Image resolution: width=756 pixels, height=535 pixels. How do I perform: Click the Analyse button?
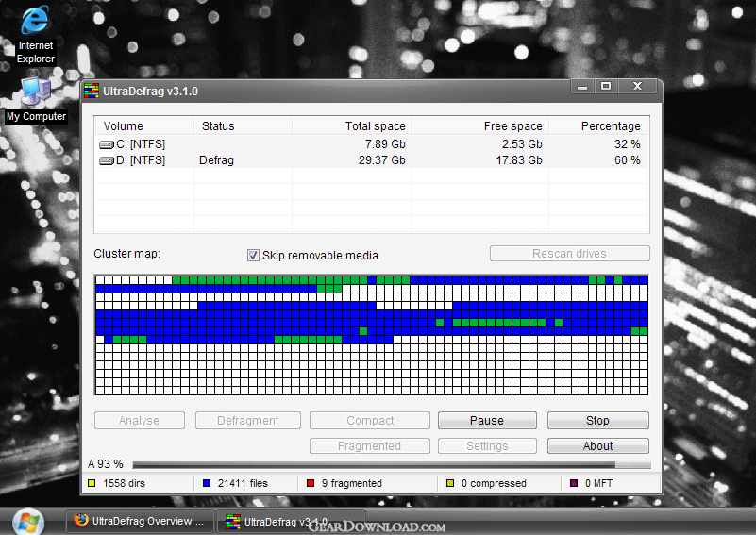tap(140, 420)
